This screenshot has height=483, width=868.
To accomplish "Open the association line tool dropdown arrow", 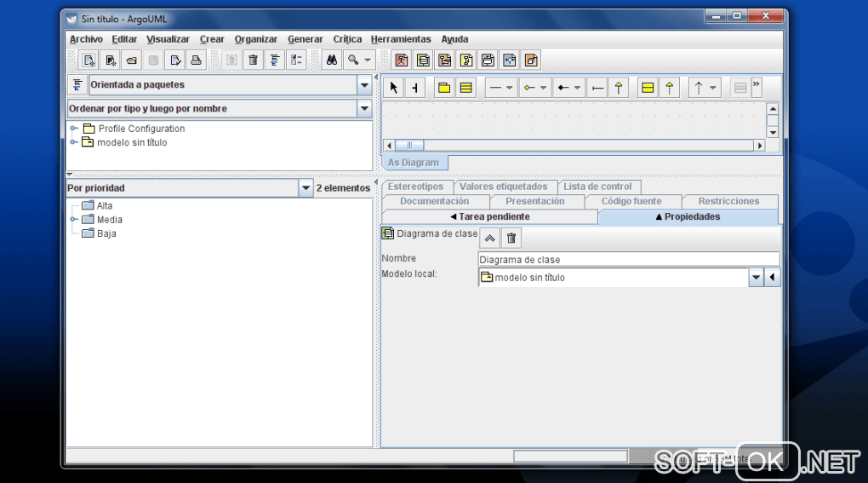I will coord(509,88).
